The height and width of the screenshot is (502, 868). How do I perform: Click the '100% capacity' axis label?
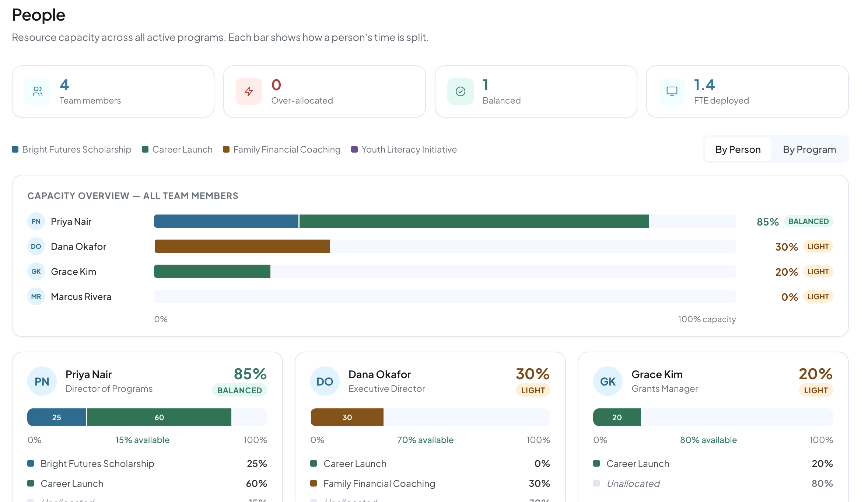click(x=707, y=319)
